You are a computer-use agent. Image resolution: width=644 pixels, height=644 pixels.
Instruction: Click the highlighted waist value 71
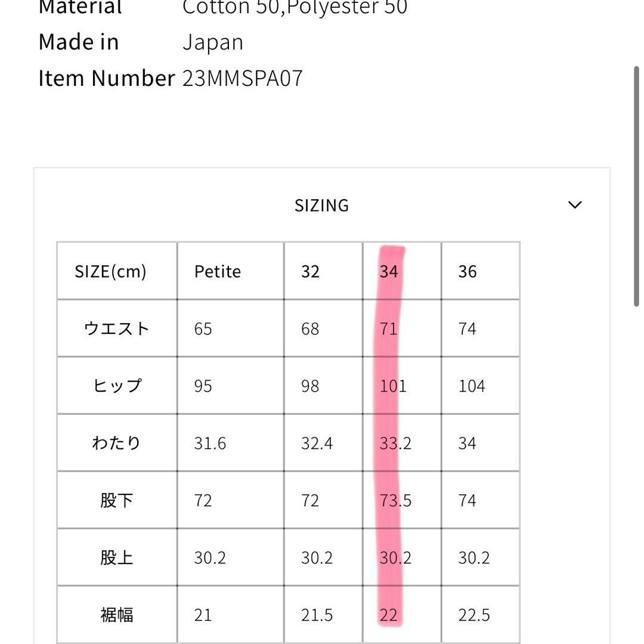pyautogui.click(x=390, y=329)
